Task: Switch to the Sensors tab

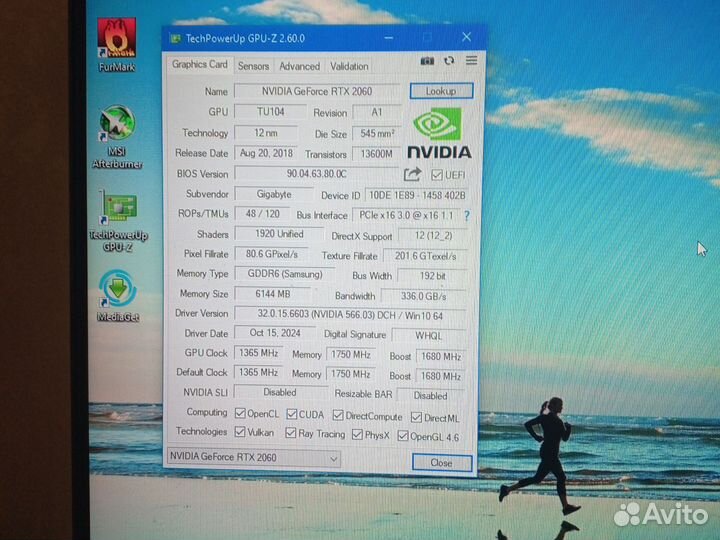Action: (x=253, y=66)
